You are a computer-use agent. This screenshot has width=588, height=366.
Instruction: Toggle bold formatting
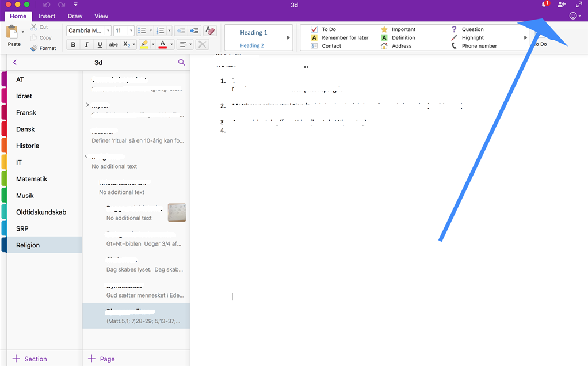click(x=73, y=45)
